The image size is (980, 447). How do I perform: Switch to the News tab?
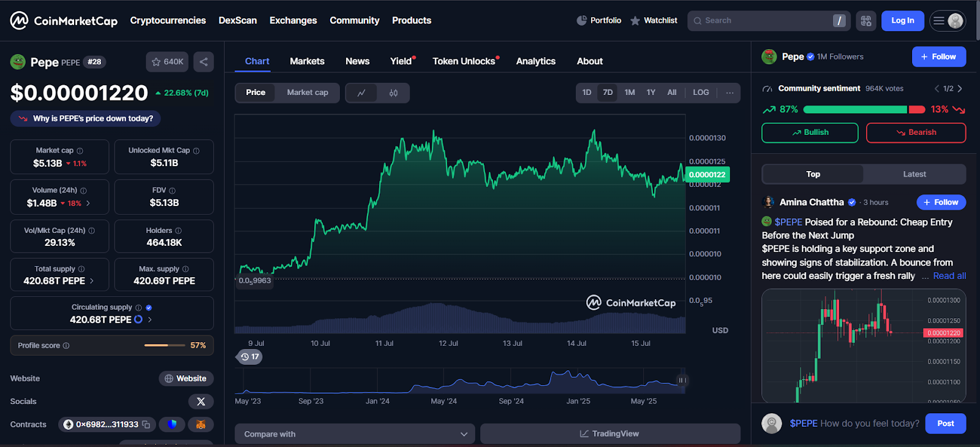(357, 61)
